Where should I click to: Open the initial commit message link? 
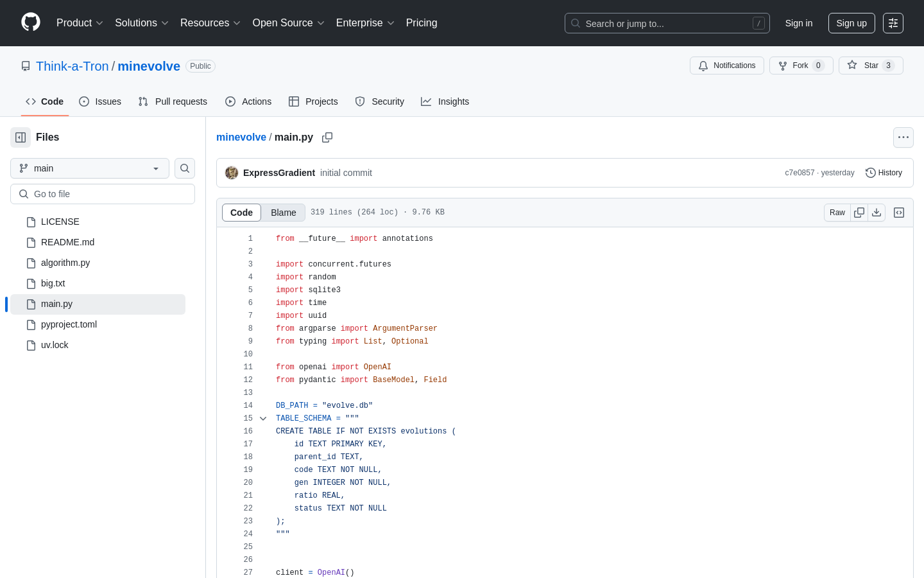(346, 173)
